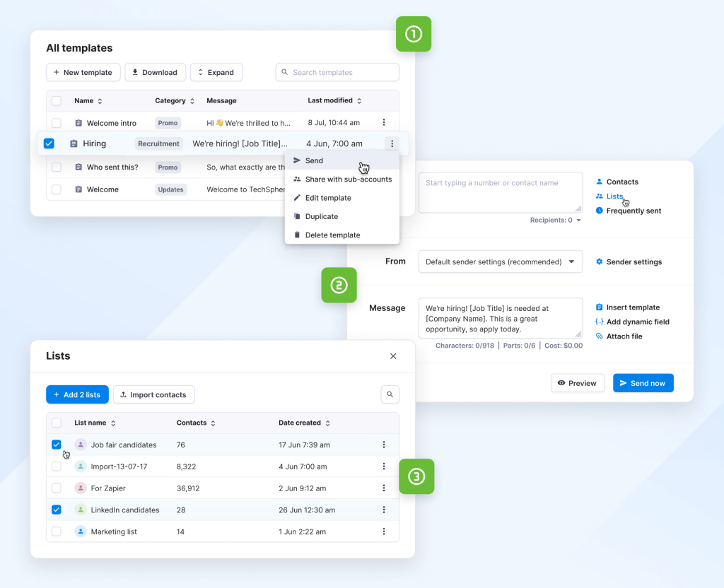Check the Marketing list checkbox
The width and height of the screenshot is (724, 588).
[57, 531]
